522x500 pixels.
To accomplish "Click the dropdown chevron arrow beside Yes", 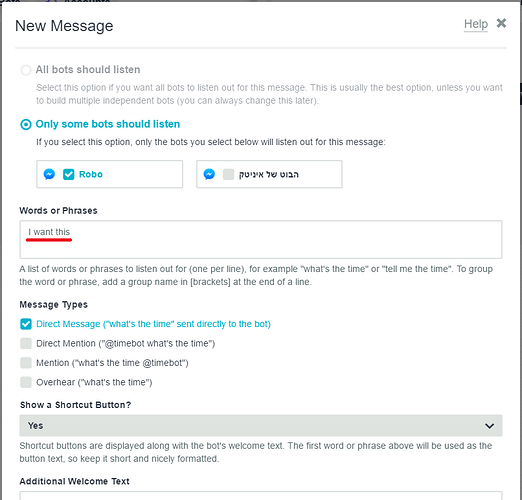I will (x=489, y=426).
